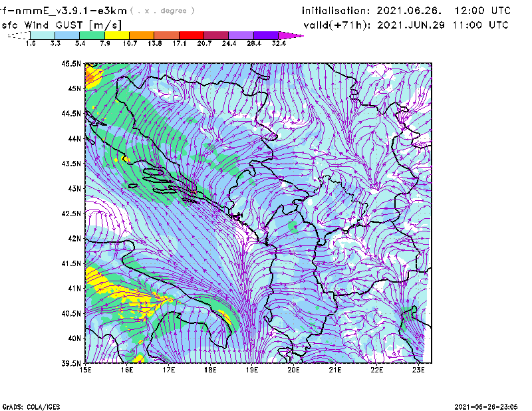The width and height of the screenshot is (532, 411).
Task: Click the 17E longitude label
Action: [x=169, y=370]
